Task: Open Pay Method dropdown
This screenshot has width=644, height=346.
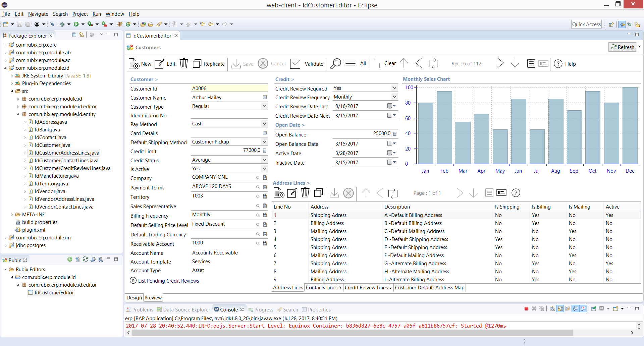Action: [264, 123]
